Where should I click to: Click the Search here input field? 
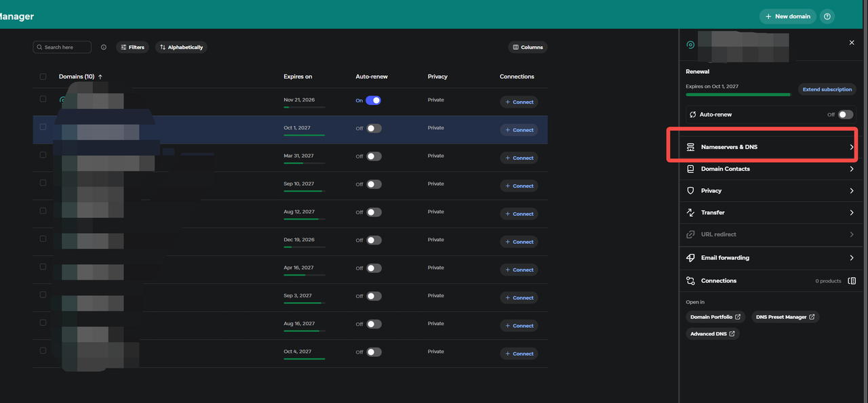click(x=62, y=47)
